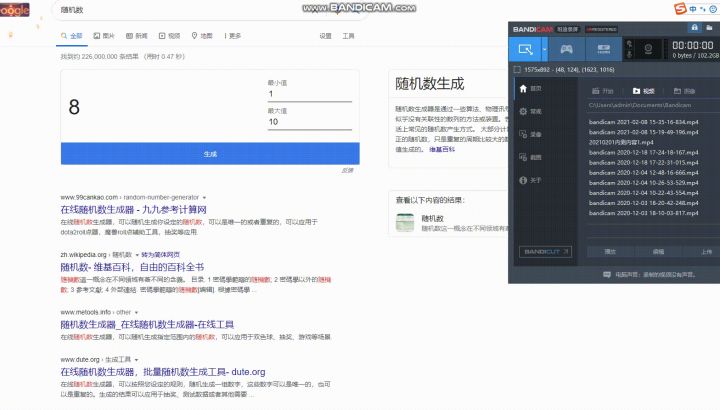Click the Bandicam 上传 upload button
Viewport: 720px width, 410px height.
click(707, 252)
